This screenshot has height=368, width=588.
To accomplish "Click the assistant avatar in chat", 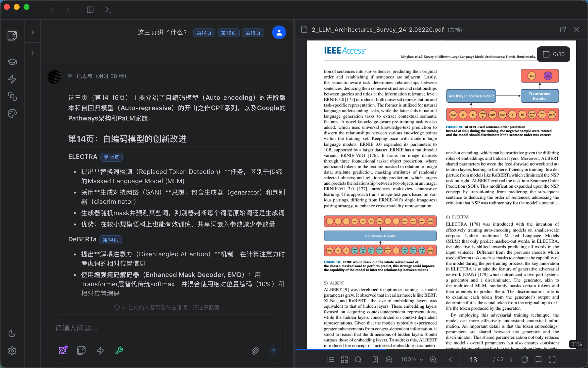I will tap(54, 77).
